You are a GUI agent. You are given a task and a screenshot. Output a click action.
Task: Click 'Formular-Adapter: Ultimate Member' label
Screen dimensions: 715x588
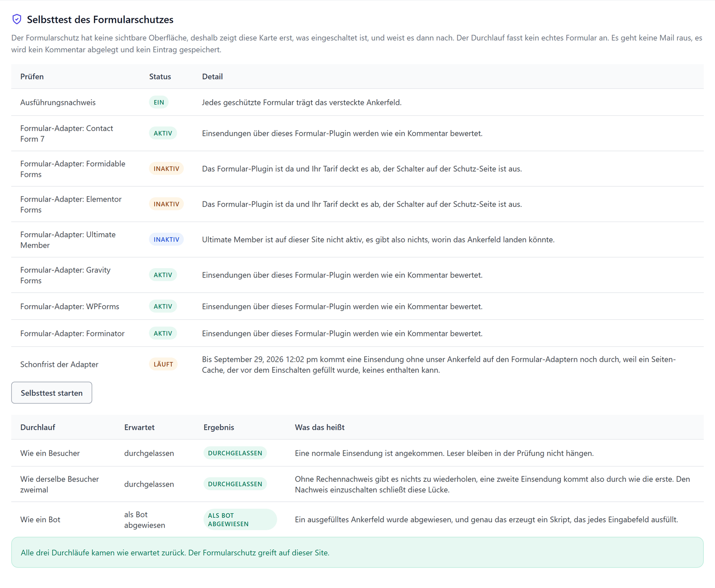tap(68, 239)
